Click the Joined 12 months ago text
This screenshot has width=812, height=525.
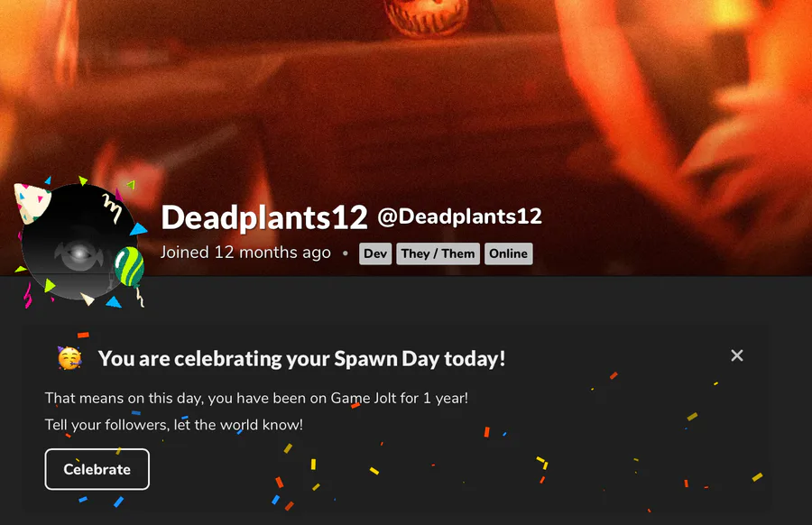(245, 253)
